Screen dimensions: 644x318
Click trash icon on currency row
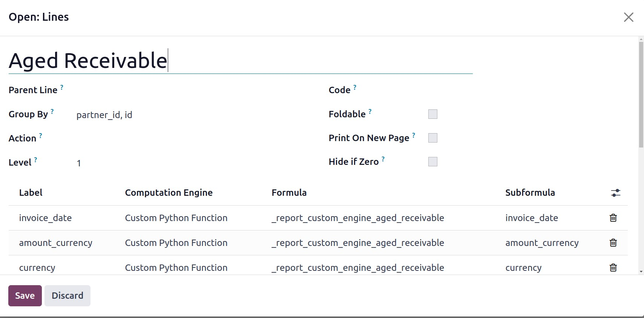tap(613, 267)
